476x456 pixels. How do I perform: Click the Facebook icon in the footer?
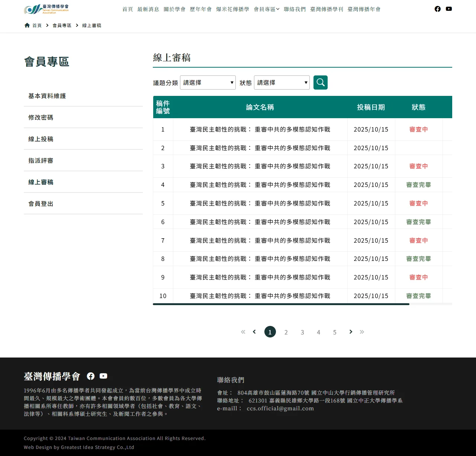(90, 376)
